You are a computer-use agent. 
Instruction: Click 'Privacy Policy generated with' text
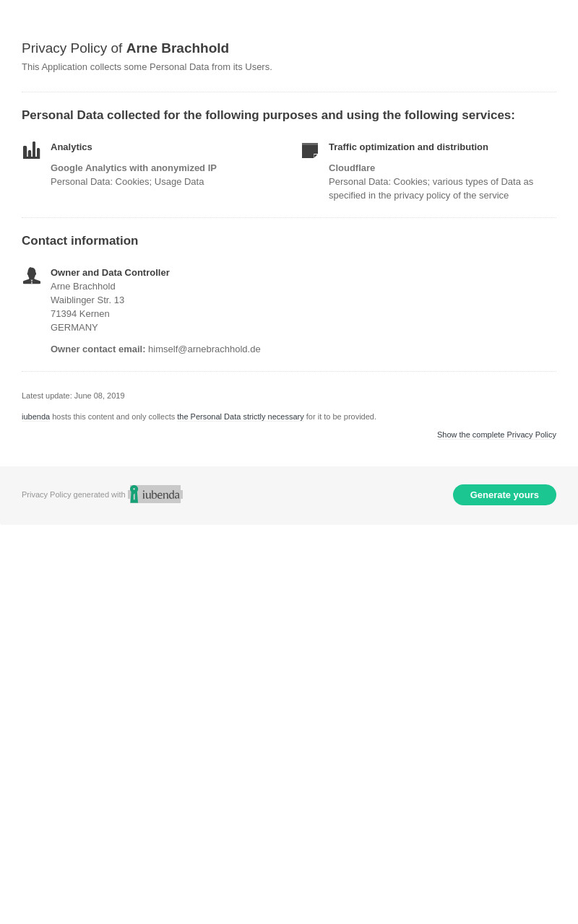pos(74,494)
